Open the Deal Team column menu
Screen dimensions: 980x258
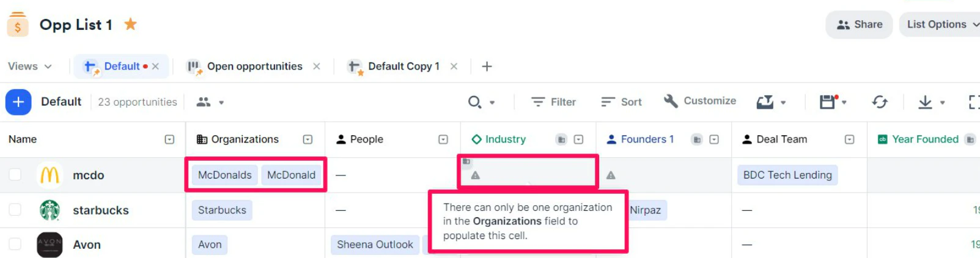[849, 139]
